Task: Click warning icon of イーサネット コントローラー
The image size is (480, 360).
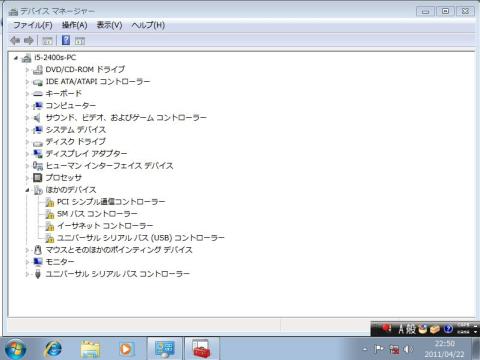Action: [50, 226]
